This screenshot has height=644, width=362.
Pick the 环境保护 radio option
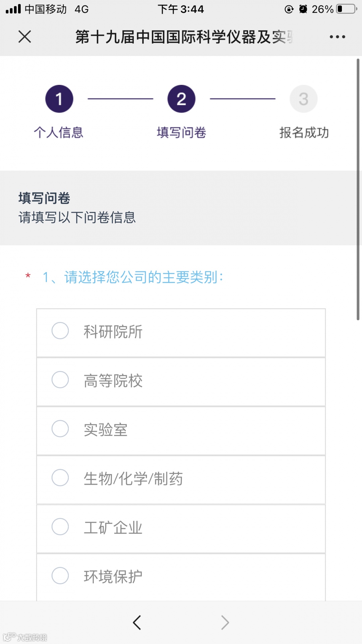60,576
